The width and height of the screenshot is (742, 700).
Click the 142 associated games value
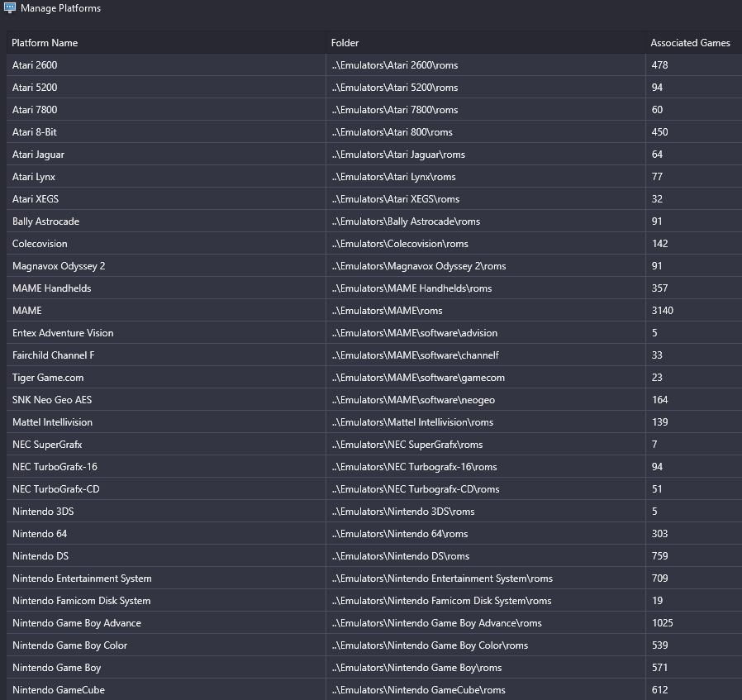[x=659, y=244]
